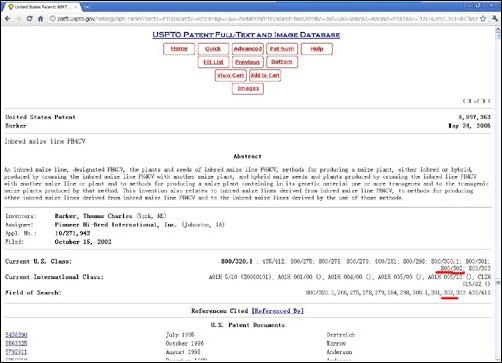This screenshot has height=363, width=502.
Task: Click the Pat Num button
Action: [282, 49]
